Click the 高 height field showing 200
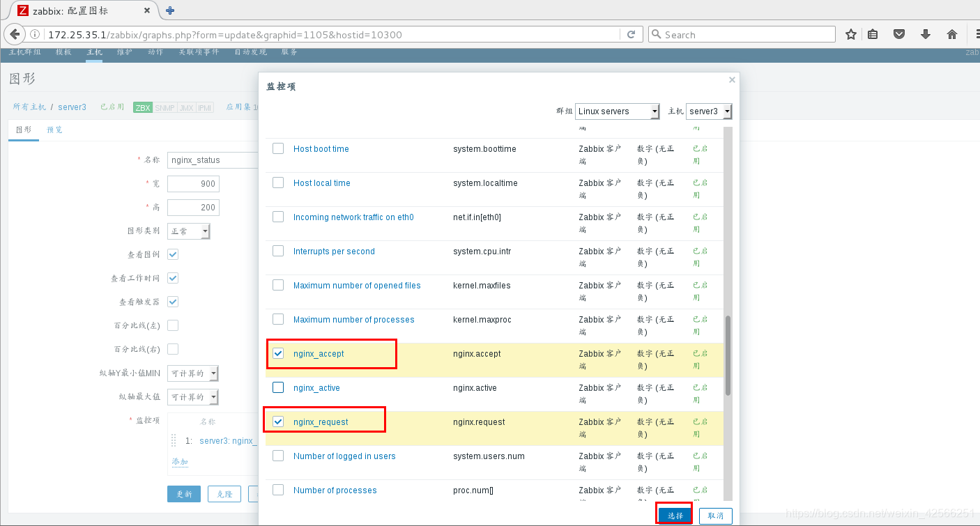The width and height of the screenshot is (980, 526). (193, 208)
